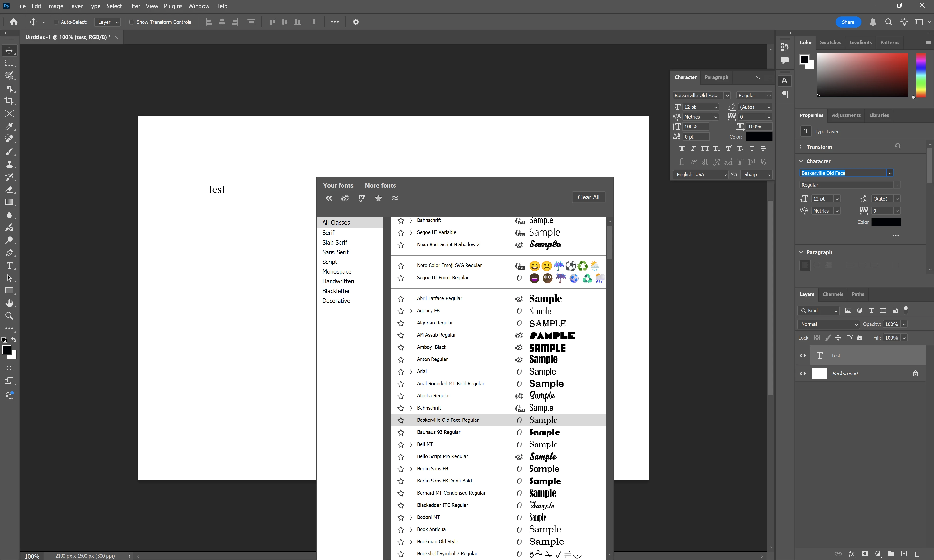Open the blend mode Normal dropdown
Screen dimensions: 934x560
828,324
